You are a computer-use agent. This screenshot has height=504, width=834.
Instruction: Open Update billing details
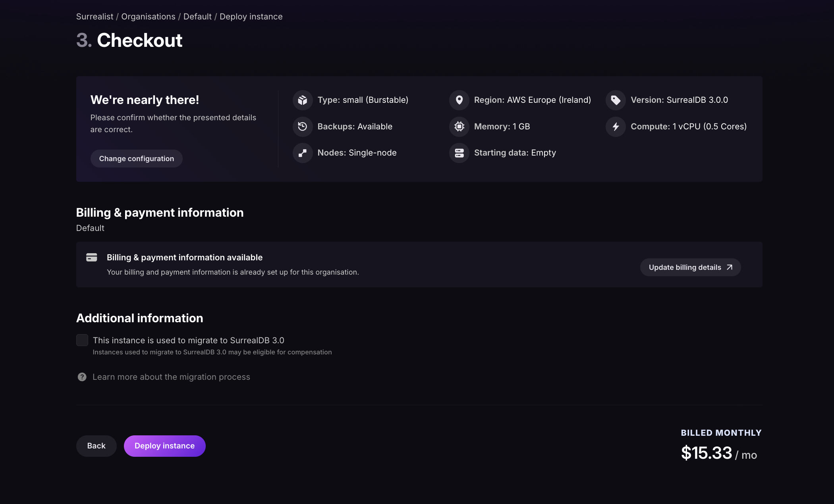(x=690, y=267)
